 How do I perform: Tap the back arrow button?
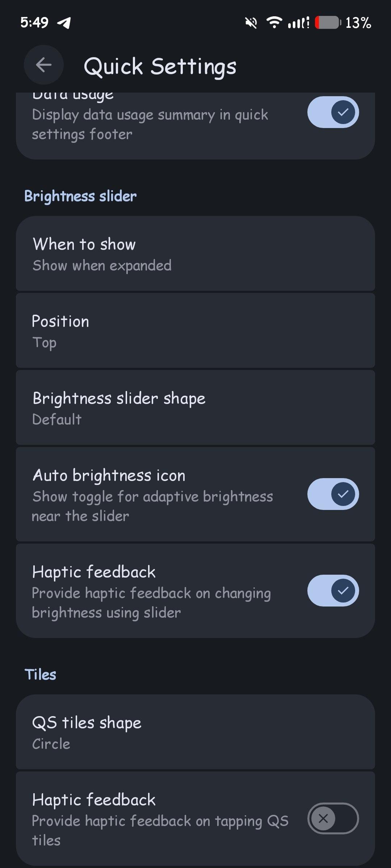pos(44,65)
